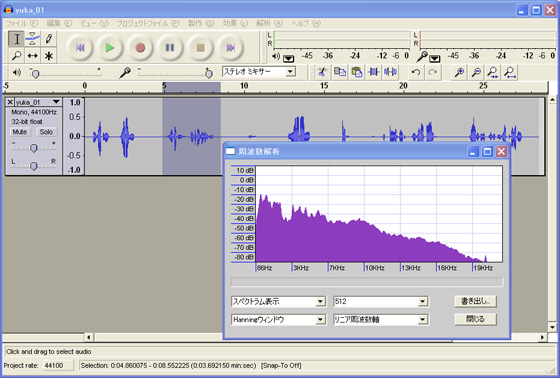This screenshot has height=378, width=560.
Task: Click Project rate 44100 field
Action: click(x=58, y=365)
